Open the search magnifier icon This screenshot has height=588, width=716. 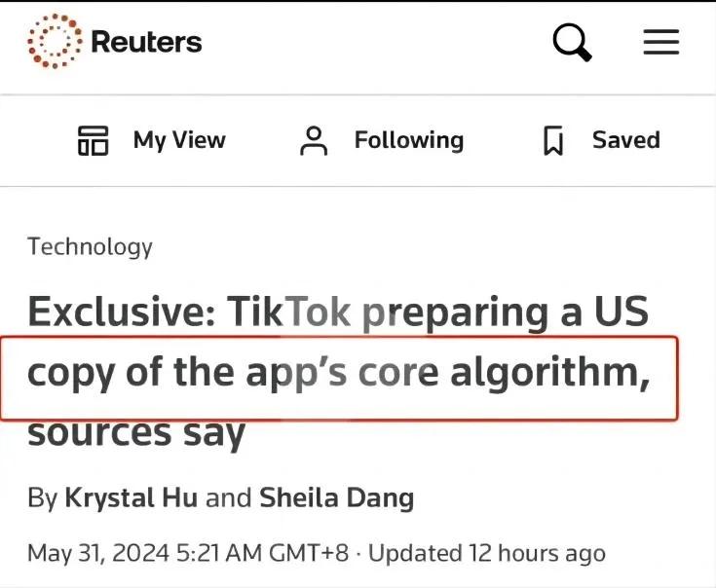[x=572, y=42]
